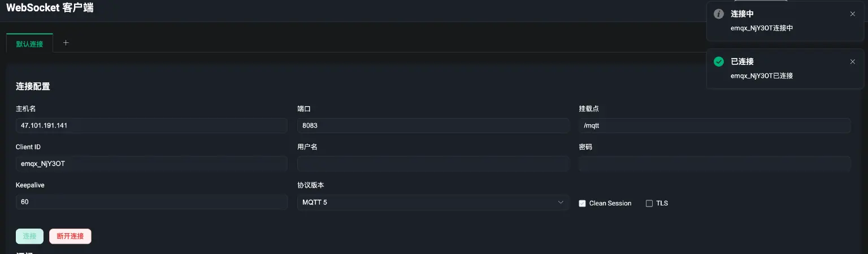Image resolution: width=868 pixels, height=254 pixels.
Task: Select the 挂载点 /mqtt field
Action: (x=714, y=125)
